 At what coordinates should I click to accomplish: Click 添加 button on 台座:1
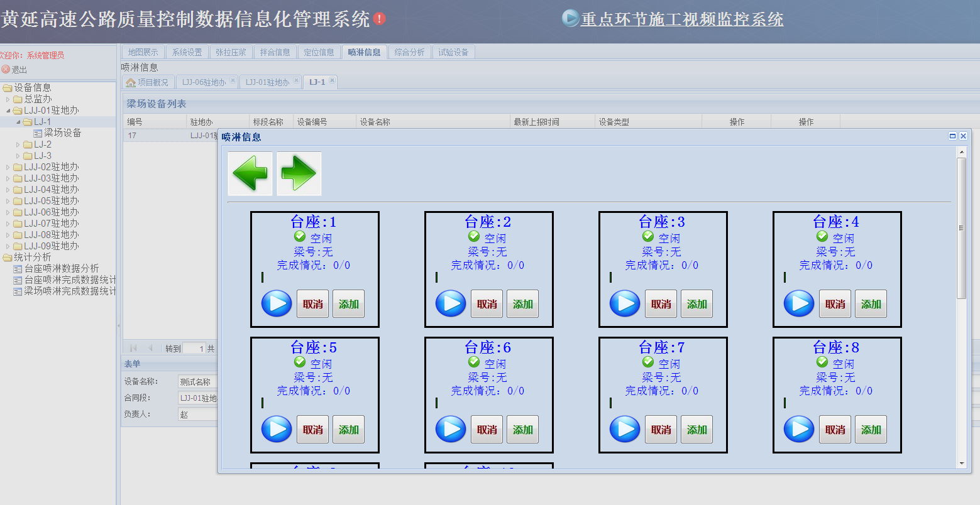pyautogui.click(x=349, y=304)
